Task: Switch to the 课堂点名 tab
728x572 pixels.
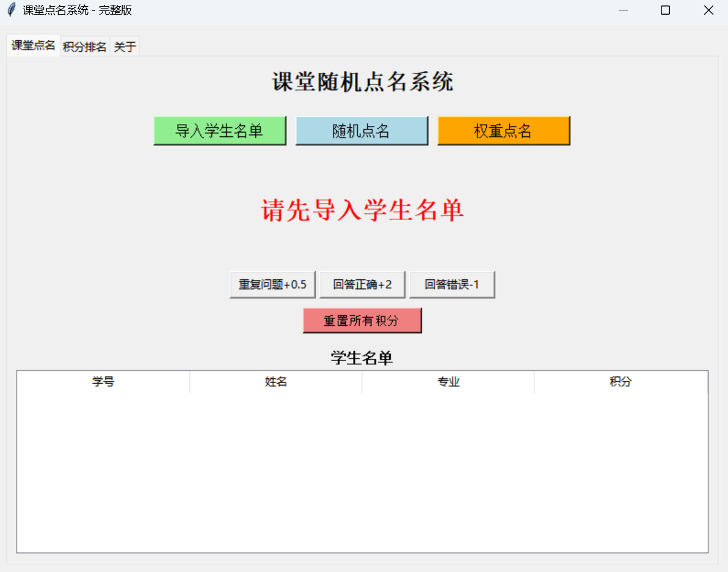Action: click(34, 46)
